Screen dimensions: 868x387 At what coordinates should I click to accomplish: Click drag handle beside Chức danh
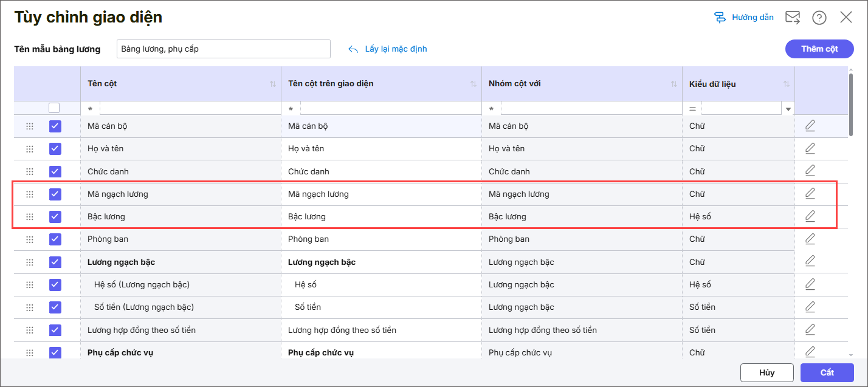click(30, 171)
